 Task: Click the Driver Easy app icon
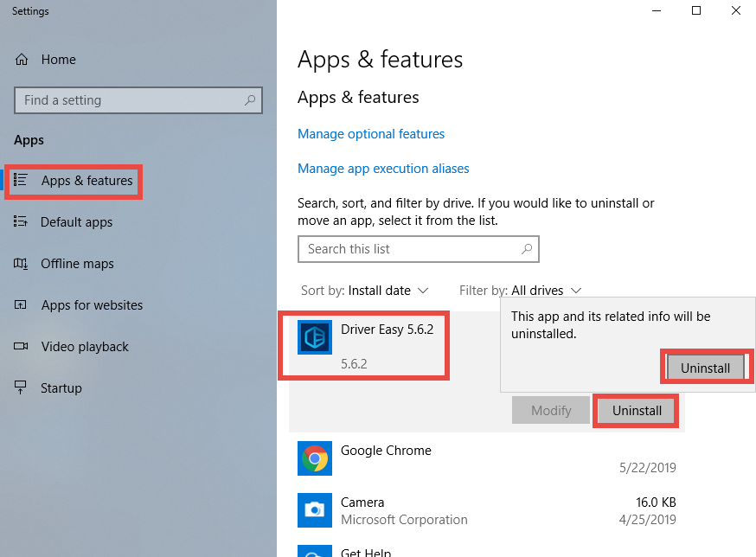point(315,337)
